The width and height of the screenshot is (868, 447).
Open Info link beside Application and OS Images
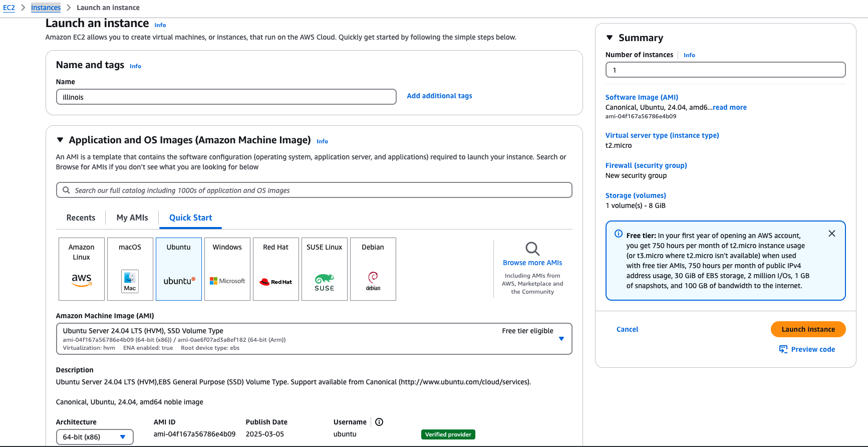322,141
